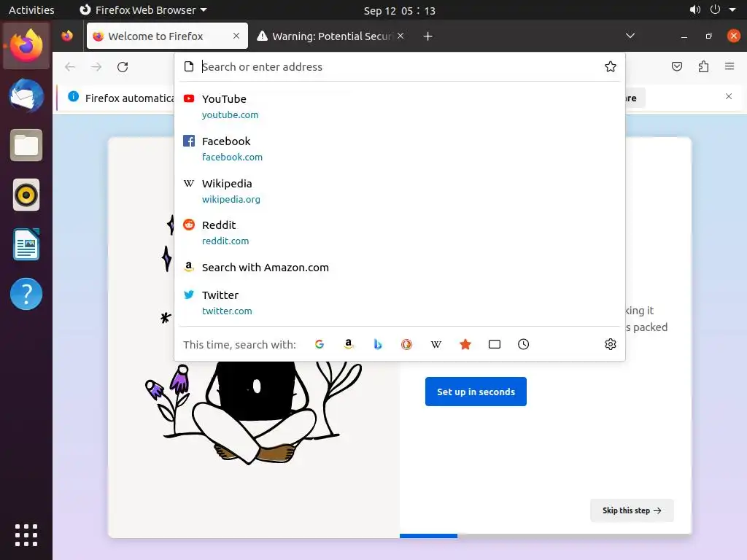Click Set up in seconds button
747x560 pixels.
[x=476, y=392]
